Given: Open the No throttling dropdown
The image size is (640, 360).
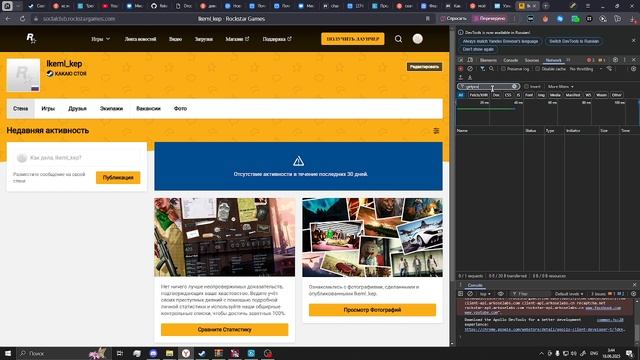Looking at the screenshot, I should click(x=586, y=69).
